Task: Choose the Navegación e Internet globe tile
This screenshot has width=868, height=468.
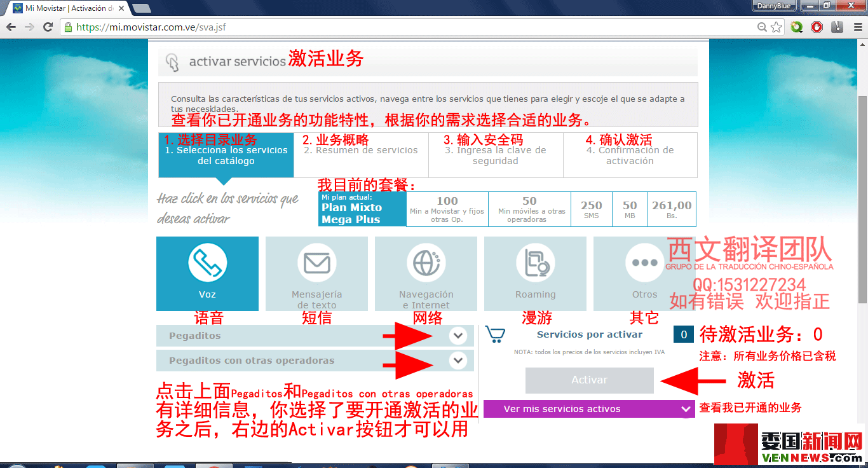Action: (426, 273)
